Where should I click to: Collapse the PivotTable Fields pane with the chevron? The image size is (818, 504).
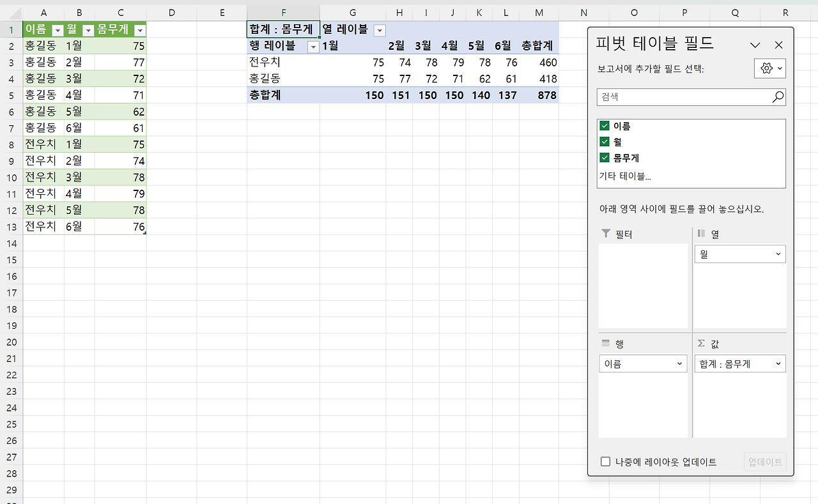(x=755, y=45)
